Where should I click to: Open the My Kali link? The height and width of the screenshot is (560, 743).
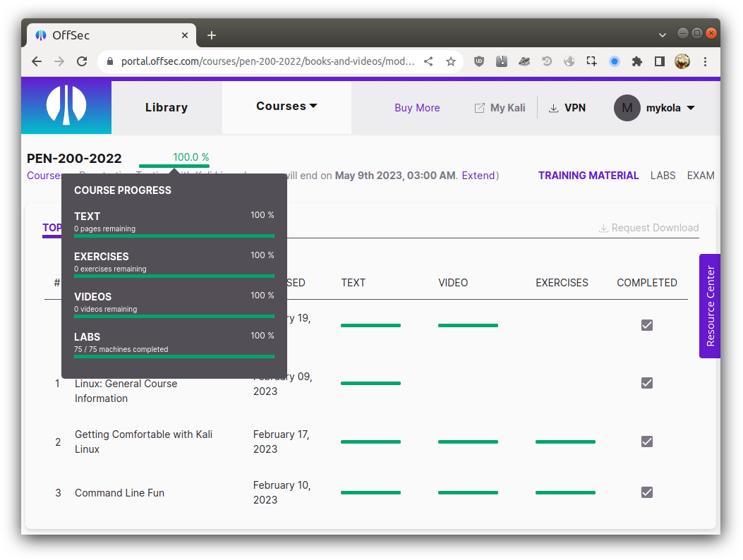pyautogui.click(x=507, y=108)
